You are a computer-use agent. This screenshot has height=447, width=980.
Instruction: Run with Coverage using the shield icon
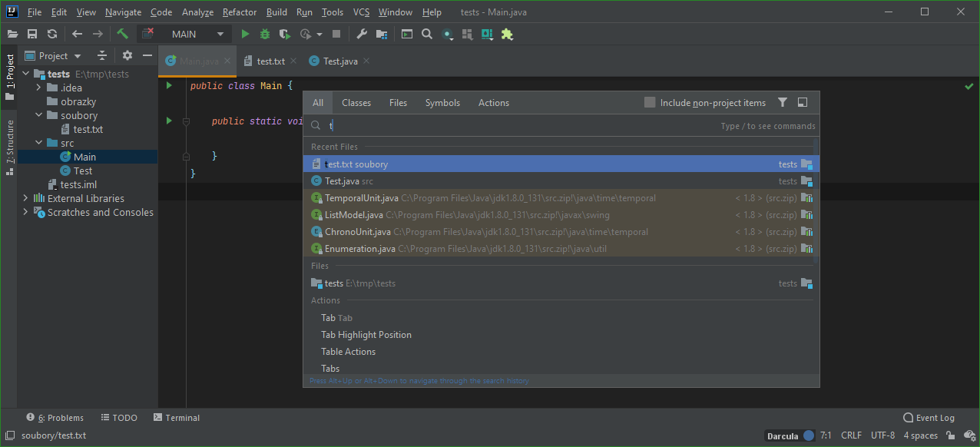pos(285,34)
